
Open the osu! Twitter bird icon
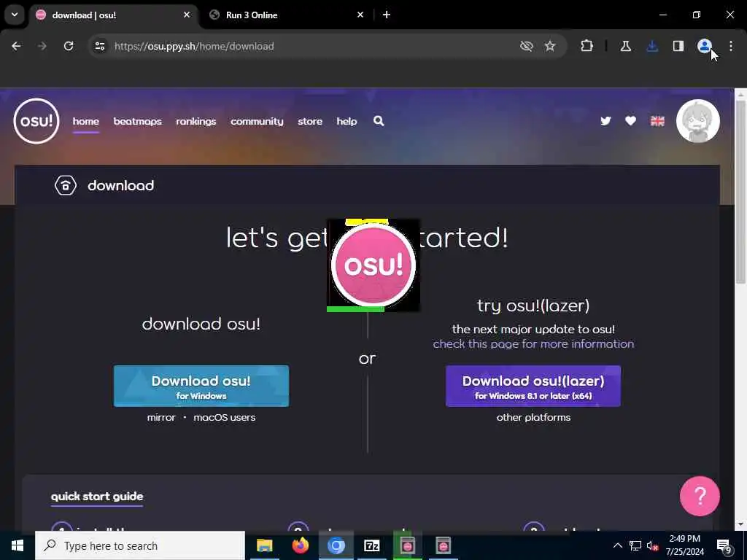tap(605, 121)
